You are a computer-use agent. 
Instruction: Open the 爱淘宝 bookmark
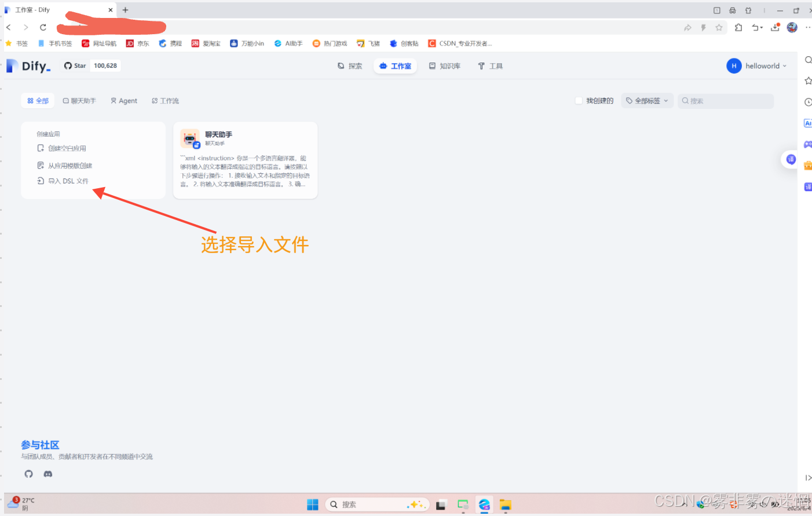(206, 43)
